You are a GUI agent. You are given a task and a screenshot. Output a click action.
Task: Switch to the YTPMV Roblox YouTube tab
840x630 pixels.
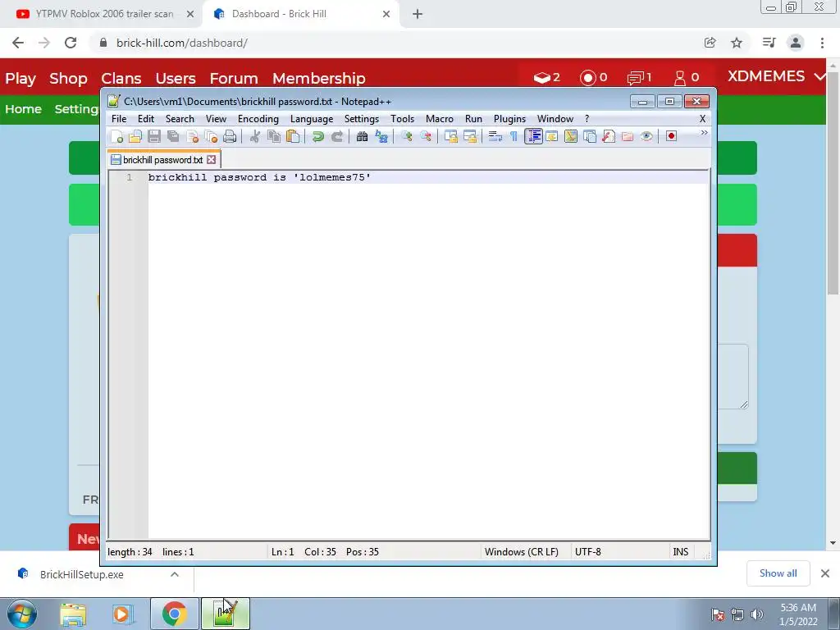tap(104, 14)
